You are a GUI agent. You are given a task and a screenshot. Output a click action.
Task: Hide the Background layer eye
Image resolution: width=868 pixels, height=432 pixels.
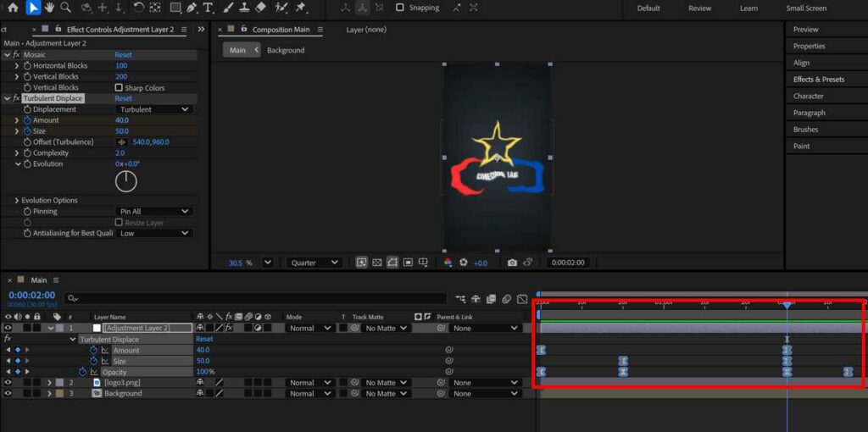coord(8,393)
